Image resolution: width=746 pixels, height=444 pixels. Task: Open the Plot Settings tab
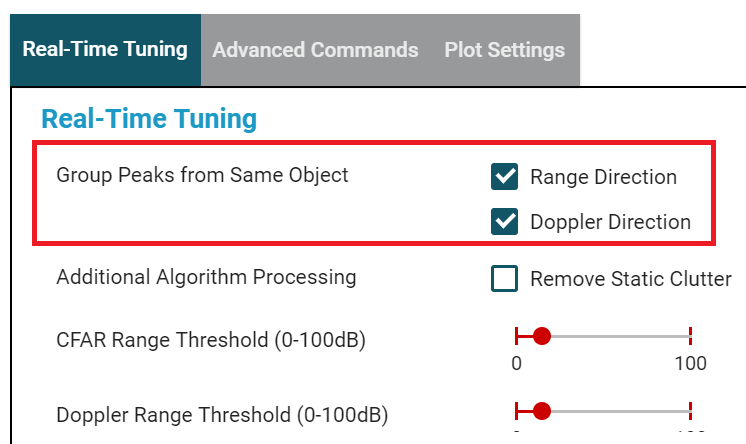504,50
